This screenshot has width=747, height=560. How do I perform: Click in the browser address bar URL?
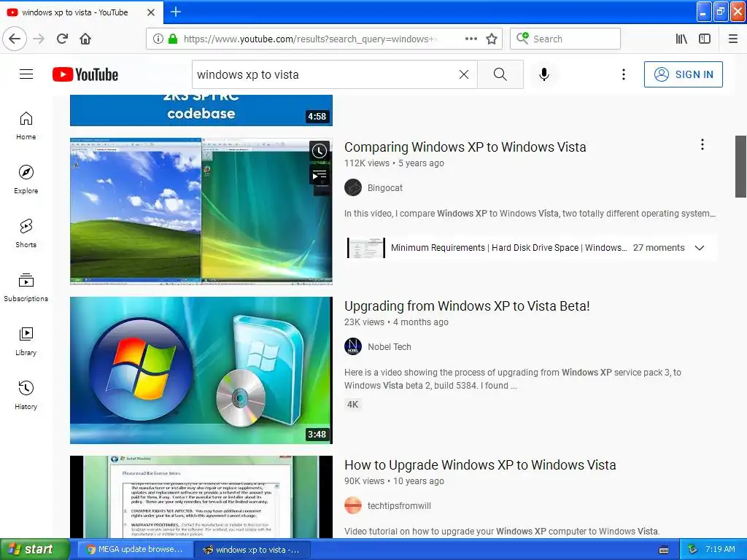pyautogui.click(x=310, y=39)
